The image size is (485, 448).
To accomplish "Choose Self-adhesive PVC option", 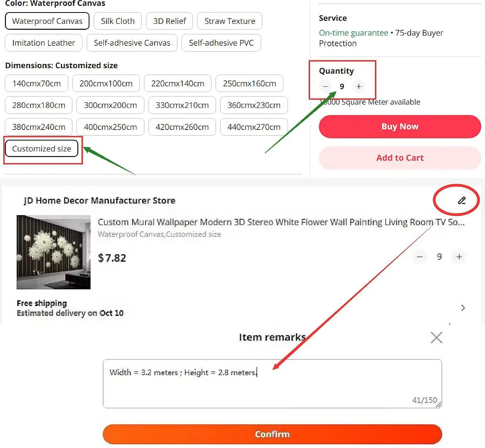I will pos(221,43).
